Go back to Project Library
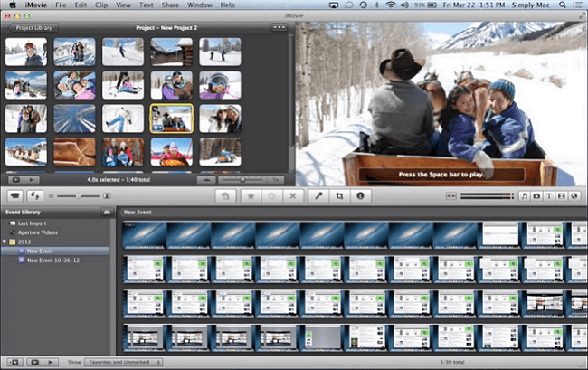 (x=33, y=28)
